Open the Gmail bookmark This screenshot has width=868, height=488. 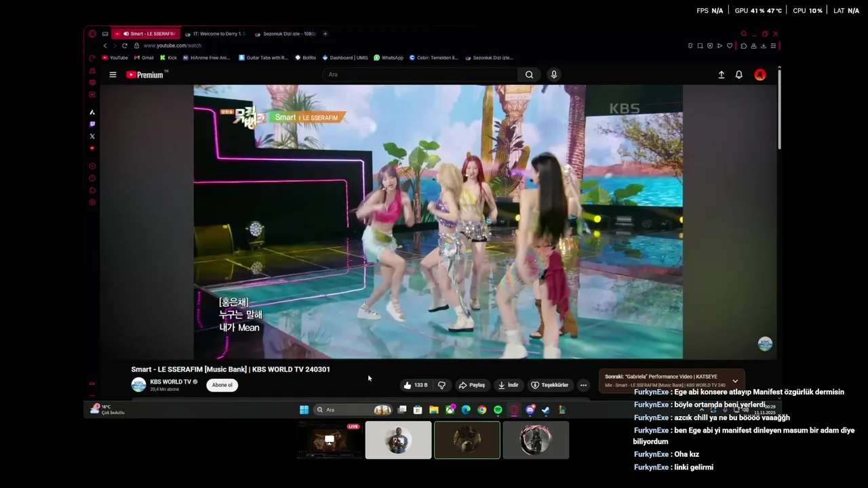coord(144,58)
